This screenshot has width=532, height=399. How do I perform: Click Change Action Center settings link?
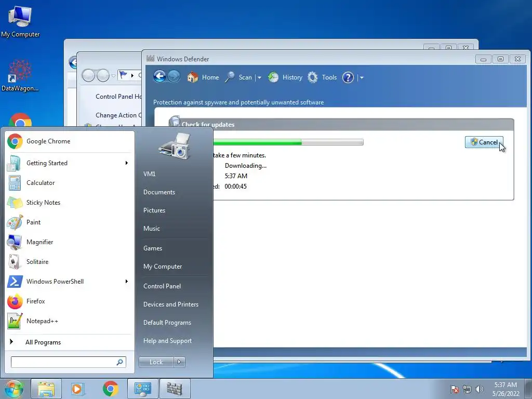pyautogui.click(x=118, y=115)
